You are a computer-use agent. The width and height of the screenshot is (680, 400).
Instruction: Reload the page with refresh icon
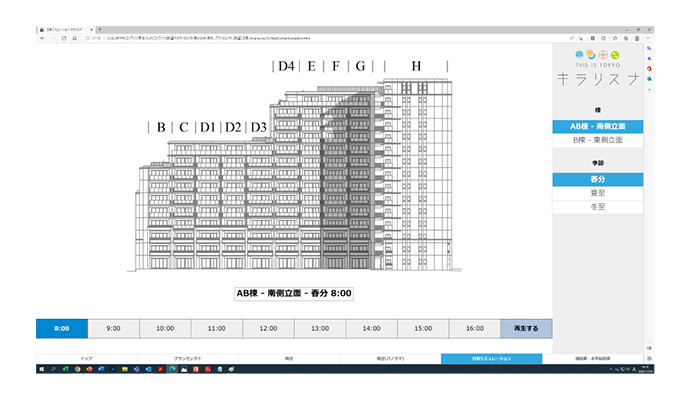[65, 38]
